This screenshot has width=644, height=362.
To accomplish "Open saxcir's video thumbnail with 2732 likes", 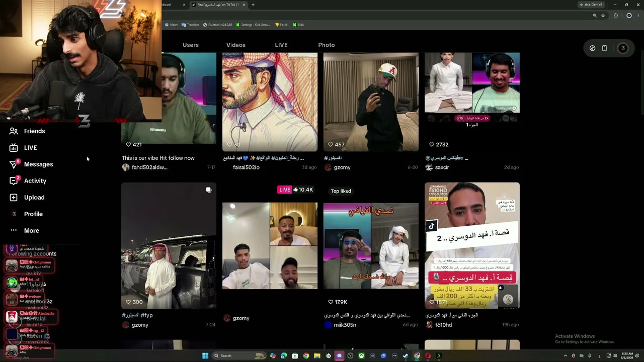I will pos(472,102).
